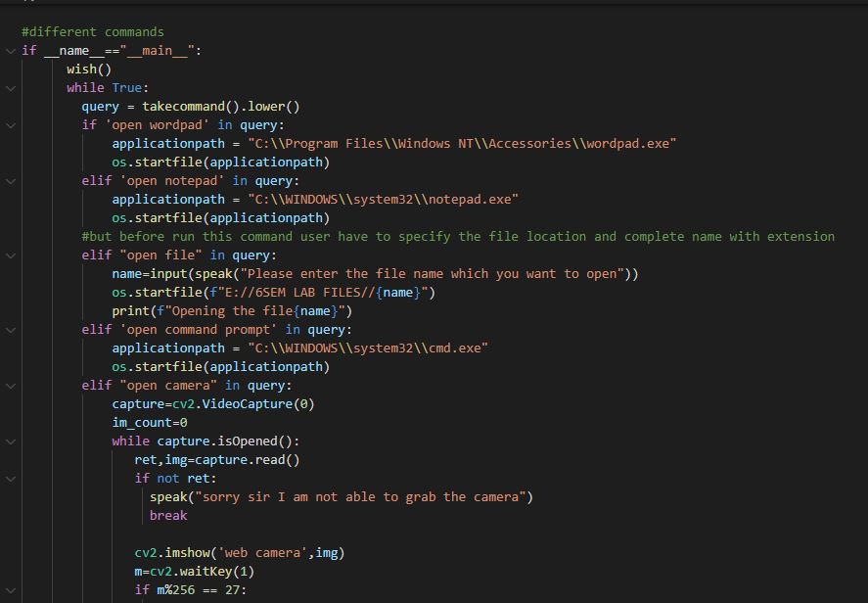
Task: Fold the while True loop
Action: [10, 88]
